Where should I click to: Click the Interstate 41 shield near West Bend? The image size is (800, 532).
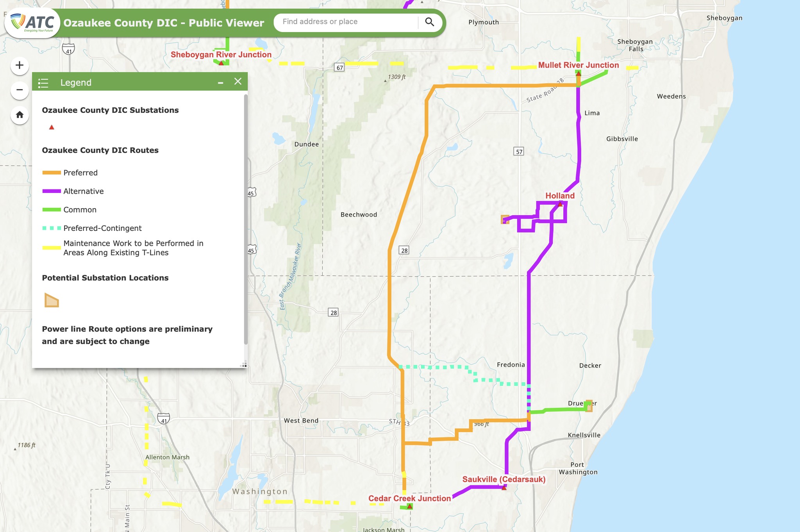[164, 419]
